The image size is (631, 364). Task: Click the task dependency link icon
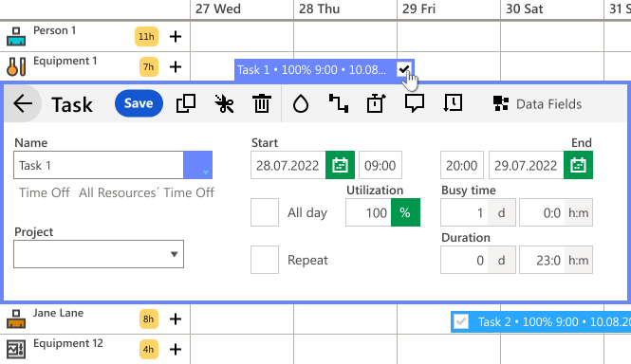339,103
